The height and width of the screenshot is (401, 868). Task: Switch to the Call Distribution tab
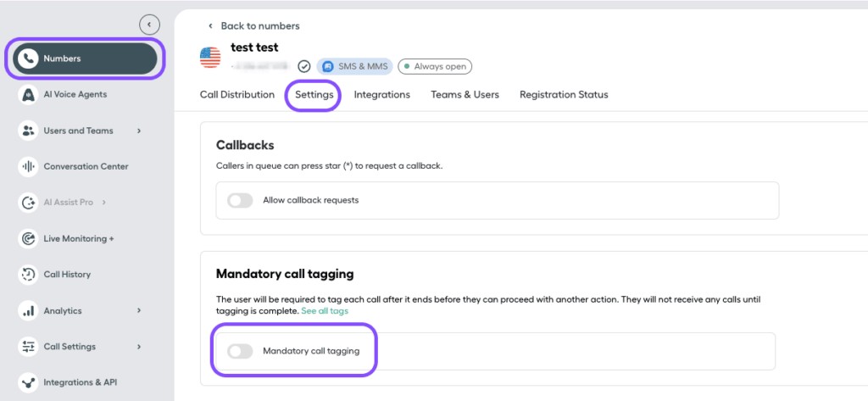[x=237, y=95]
